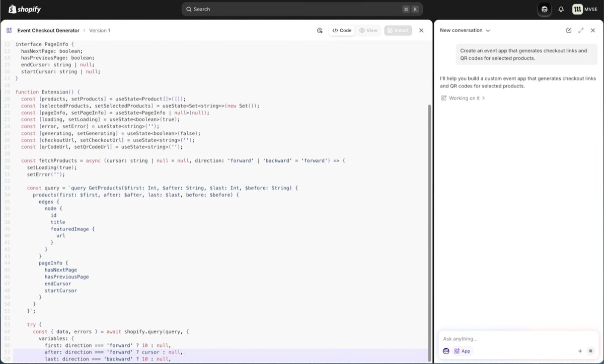Screen dimensions: 604x364
Task: Open the New conversation dropdown
Action: (465, 30)
